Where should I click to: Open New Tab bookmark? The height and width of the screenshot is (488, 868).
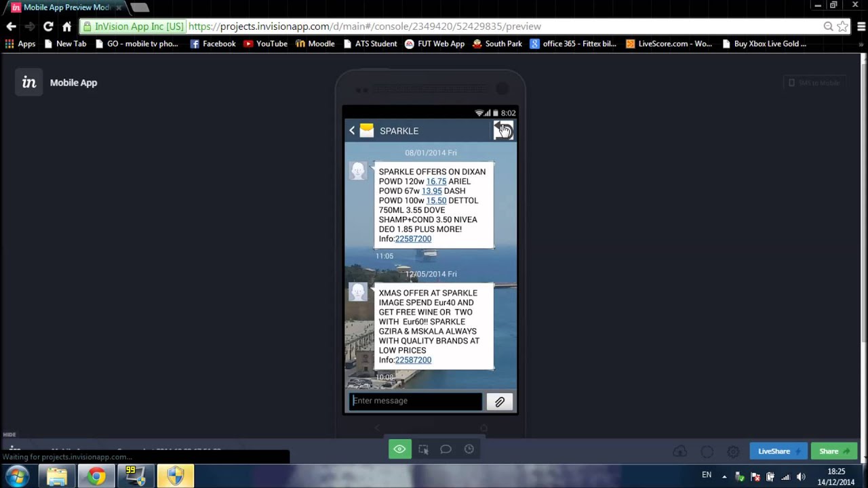point(65,44)
